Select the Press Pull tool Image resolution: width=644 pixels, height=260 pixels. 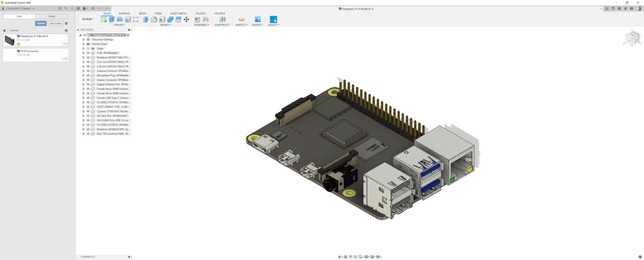pyautogui.click(x=146, y=19)
